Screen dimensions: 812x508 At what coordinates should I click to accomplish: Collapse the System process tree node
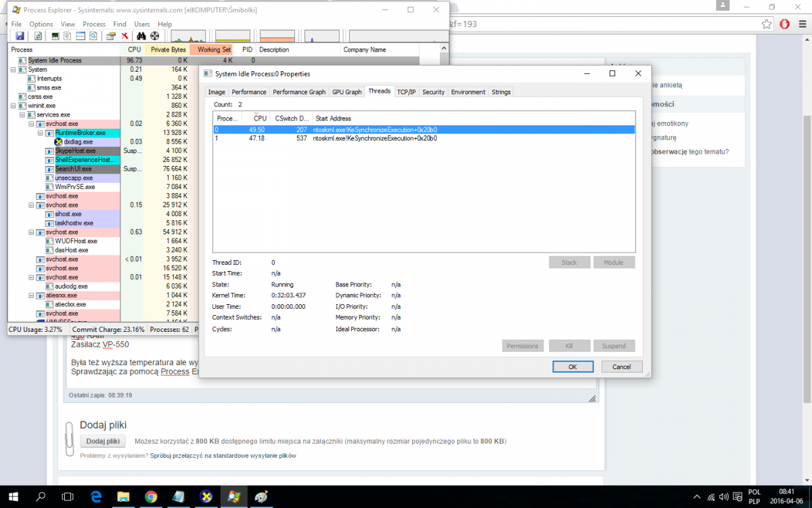[14, 70]
